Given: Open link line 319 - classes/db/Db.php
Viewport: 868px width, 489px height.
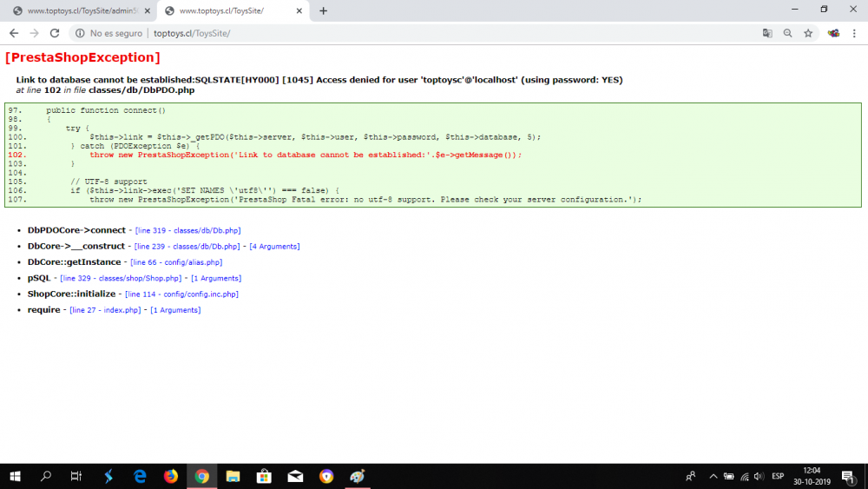Looking at the screenshot, I should point(187,230).
